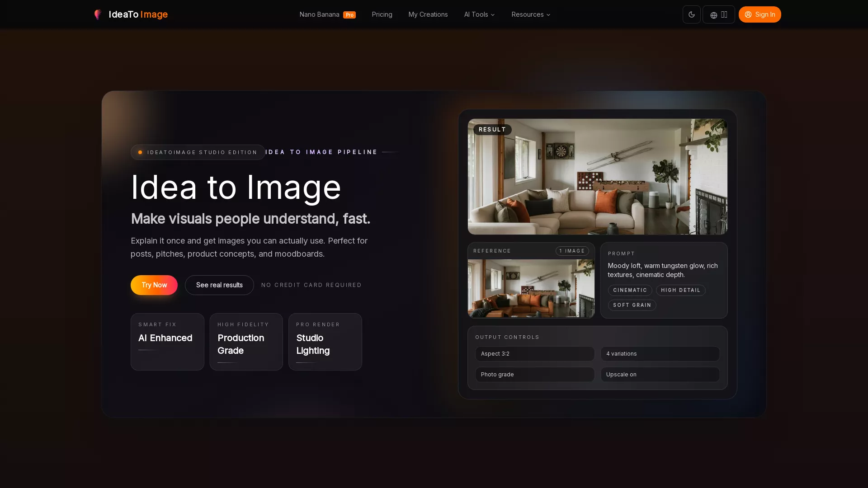868x488 pixels.
Task: Select the HIGH FIDELITY Production Grade card
Action: (x=246, y=342)
